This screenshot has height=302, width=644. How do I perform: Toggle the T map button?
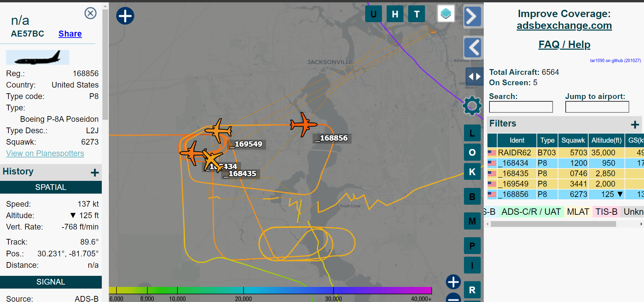pyautogui.click(x=417, y=14)
